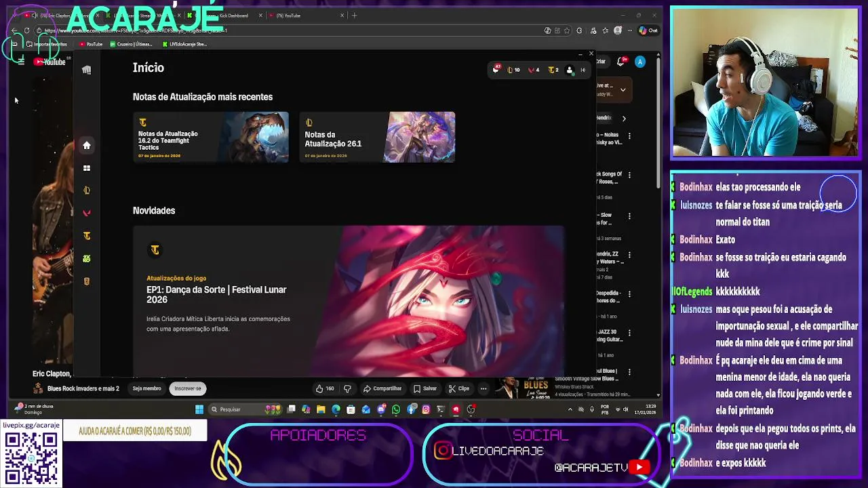Open options menu for Rock Songs Of Roses video
The image size is (868, 488).
(629, 175)
